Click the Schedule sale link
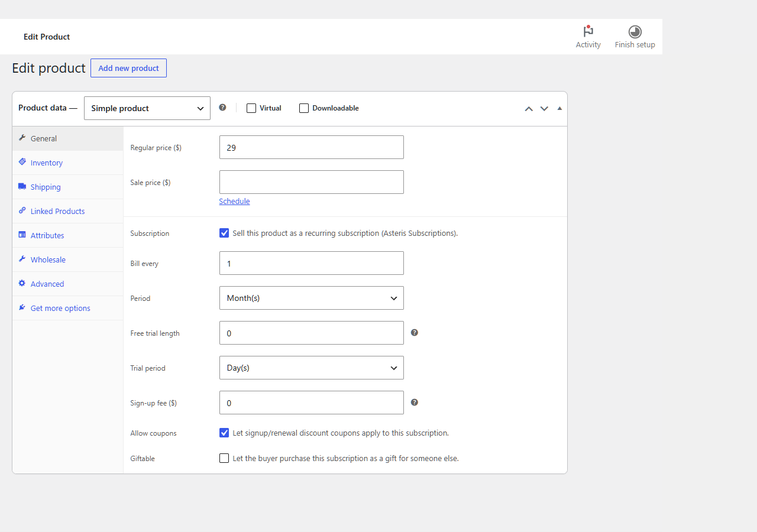 click(x=234, y=201)
